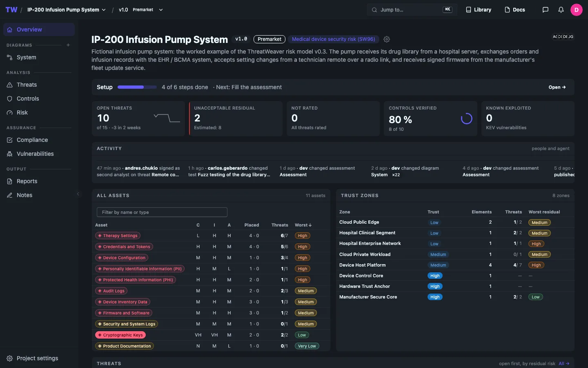Select the Therapy Settings asset chip
The image size is (588, 368).
pos(118,236)
